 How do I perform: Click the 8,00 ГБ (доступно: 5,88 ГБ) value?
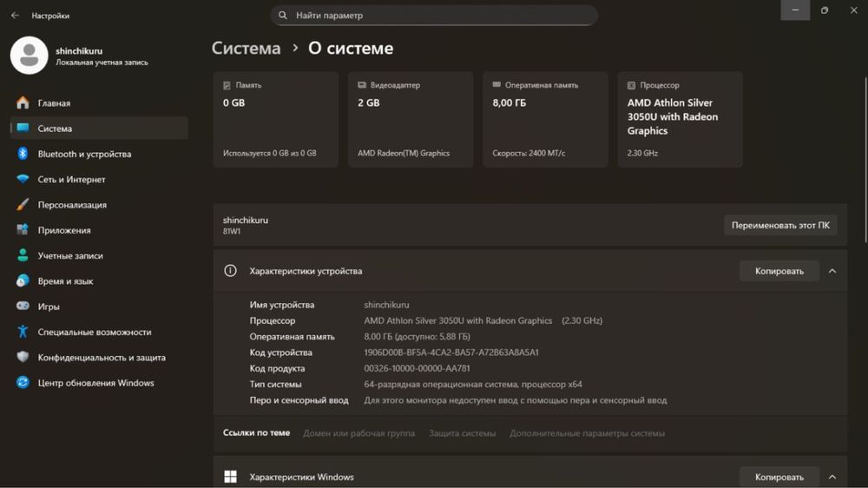point(417,336)
